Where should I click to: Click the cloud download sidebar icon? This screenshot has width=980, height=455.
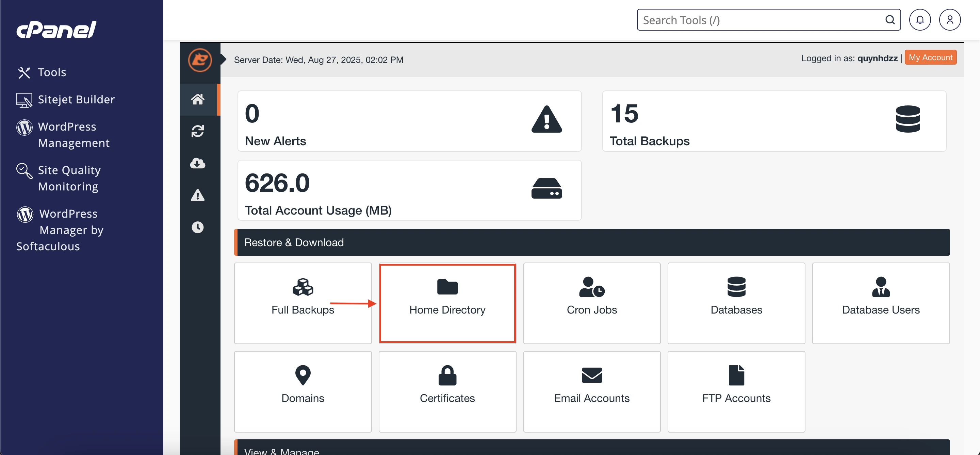pos(197,164)
